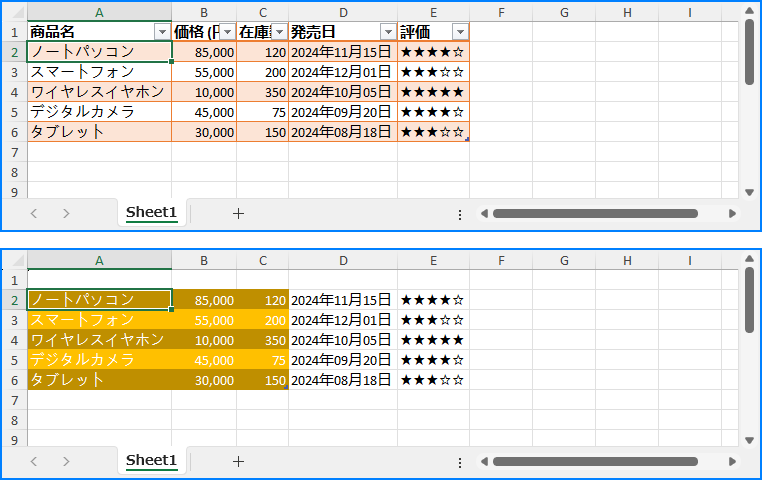The image size is (762, 480).
Task: Select Sheet1 tab in top spreadsheet
Action: (x=151, y=213)
